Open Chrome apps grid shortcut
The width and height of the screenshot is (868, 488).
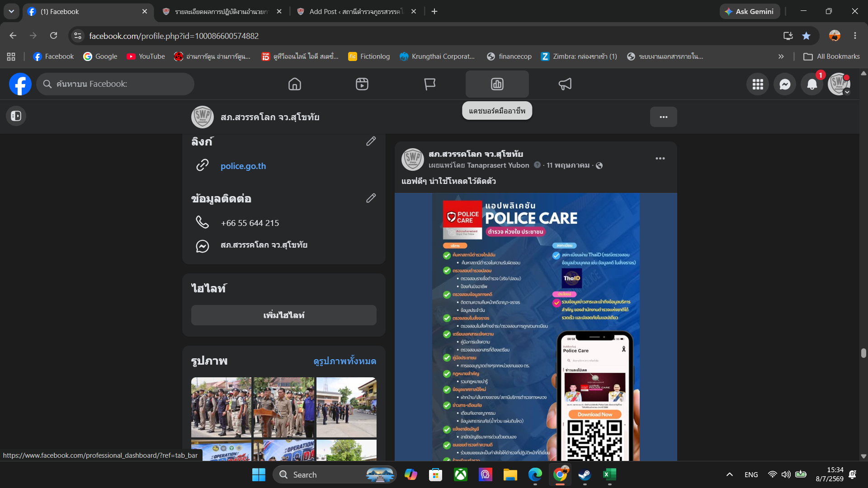pyautogui.click(x=11, y=56)
